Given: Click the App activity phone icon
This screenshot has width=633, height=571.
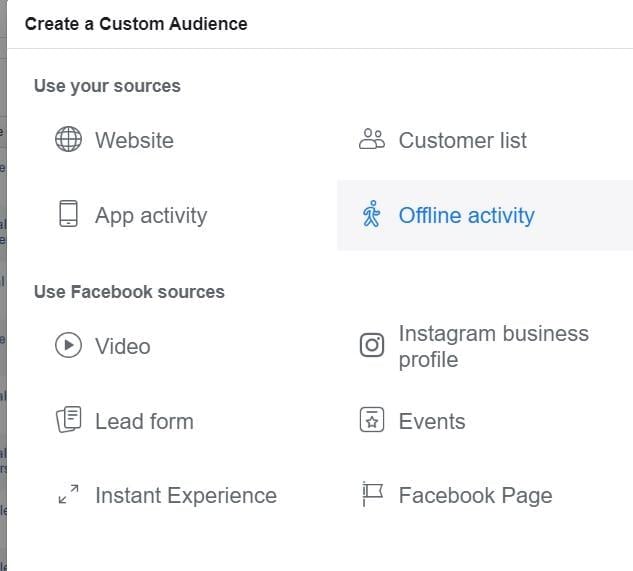Looking at the screenshot, I should pos(68,214).
